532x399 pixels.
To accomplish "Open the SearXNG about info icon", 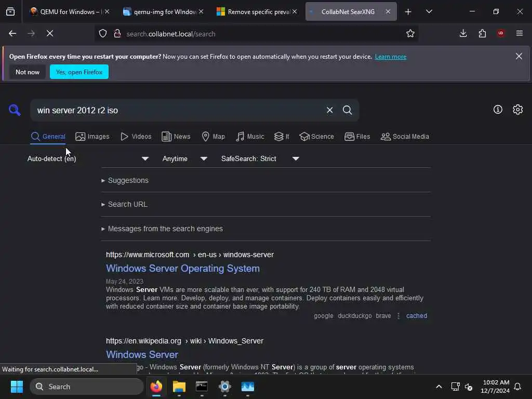I will tap(498, 109).
